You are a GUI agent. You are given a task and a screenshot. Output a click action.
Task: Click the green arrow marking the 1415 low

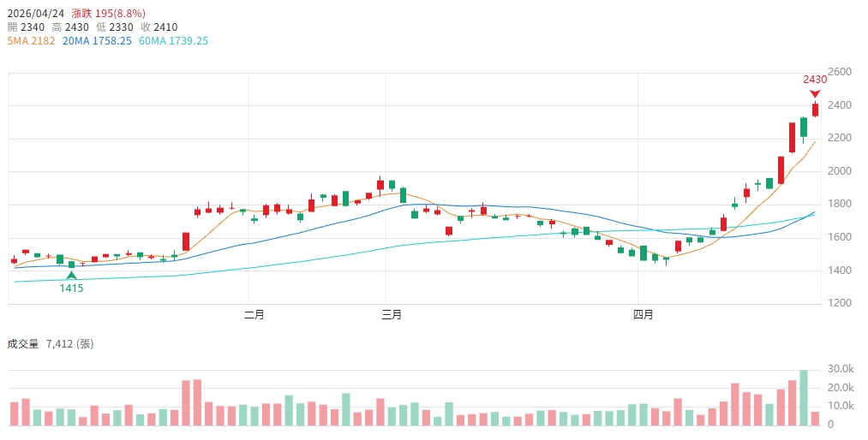tap(71, 276)
